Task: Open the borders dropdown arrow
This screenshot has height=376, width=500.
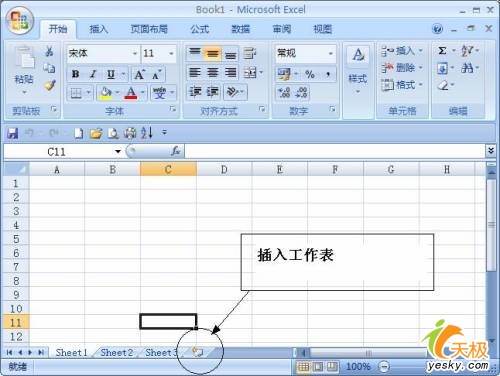Action: 89,92
